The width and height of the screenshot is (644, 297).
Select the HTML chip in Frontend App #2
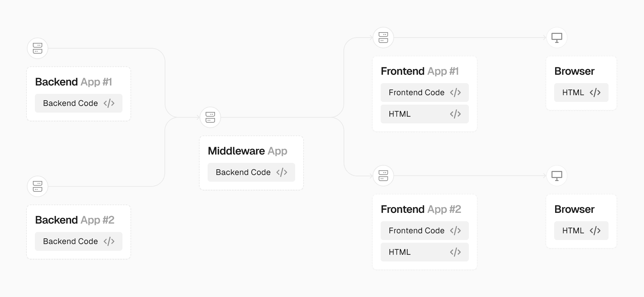point(425,252)
